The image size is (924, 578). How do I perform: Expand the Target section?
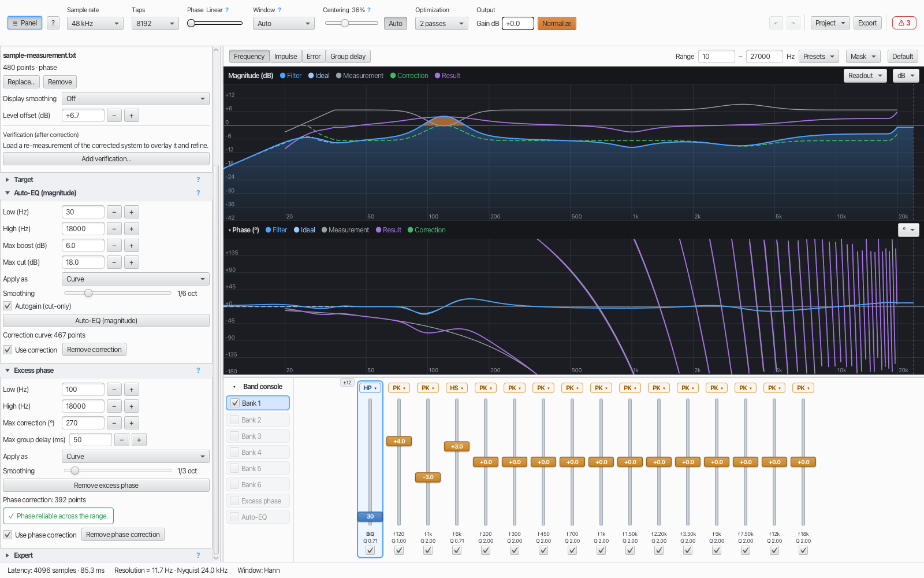click(x=8, y=180)
